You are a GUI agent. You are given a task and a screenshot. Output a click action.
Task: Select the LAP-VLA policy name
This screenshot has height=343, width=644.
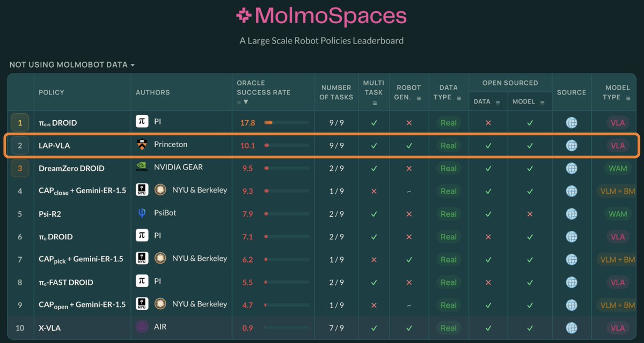[x=55, y=145]
